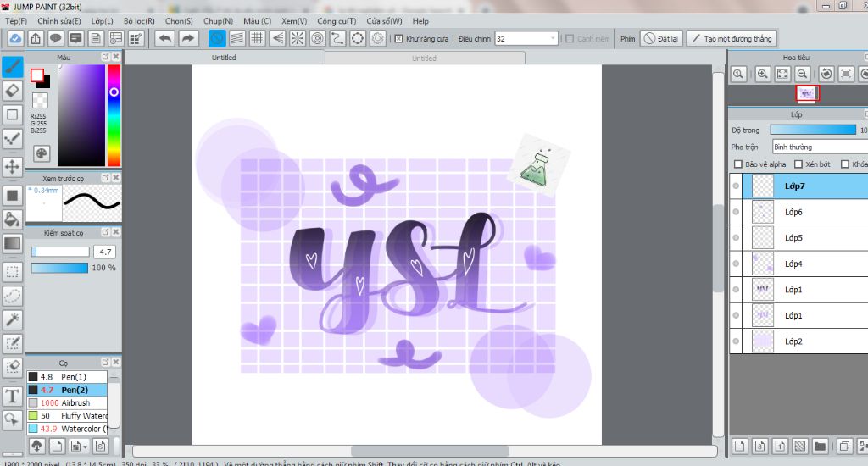Select the Watercolor brush
Screen dimensions: 868x466
[x=67, y=429]
